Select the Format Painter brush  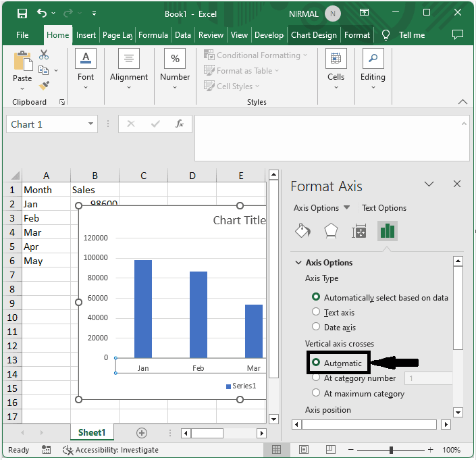point(45,86)
